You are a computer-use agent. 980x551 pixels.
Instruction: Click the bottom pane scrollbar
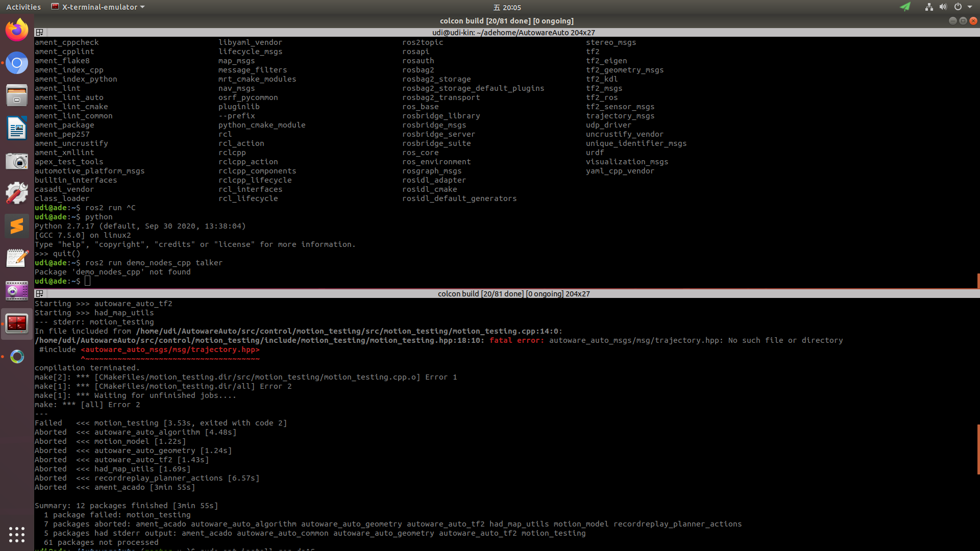tap(978, 449)
